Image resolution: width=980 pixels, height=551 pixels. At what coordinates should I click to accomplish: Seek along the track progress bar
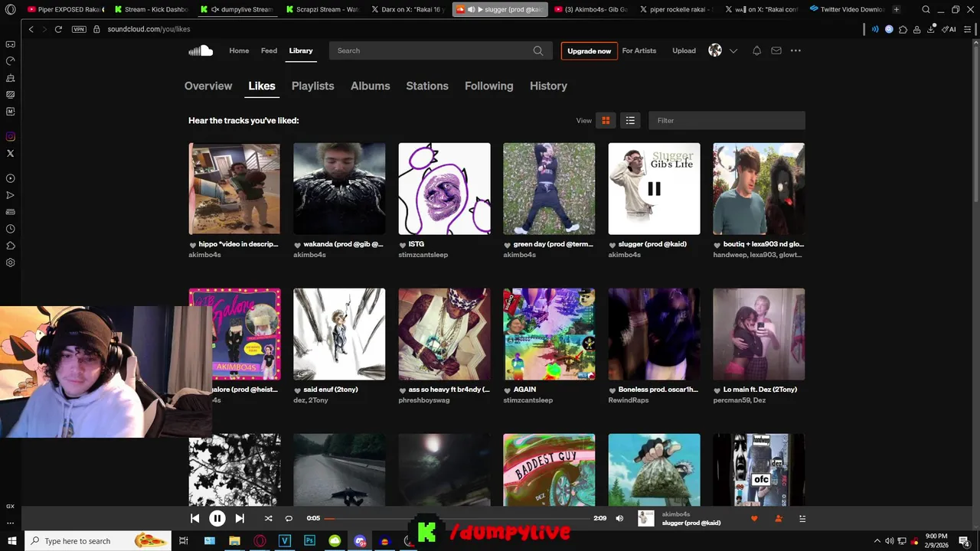[458, 518]
